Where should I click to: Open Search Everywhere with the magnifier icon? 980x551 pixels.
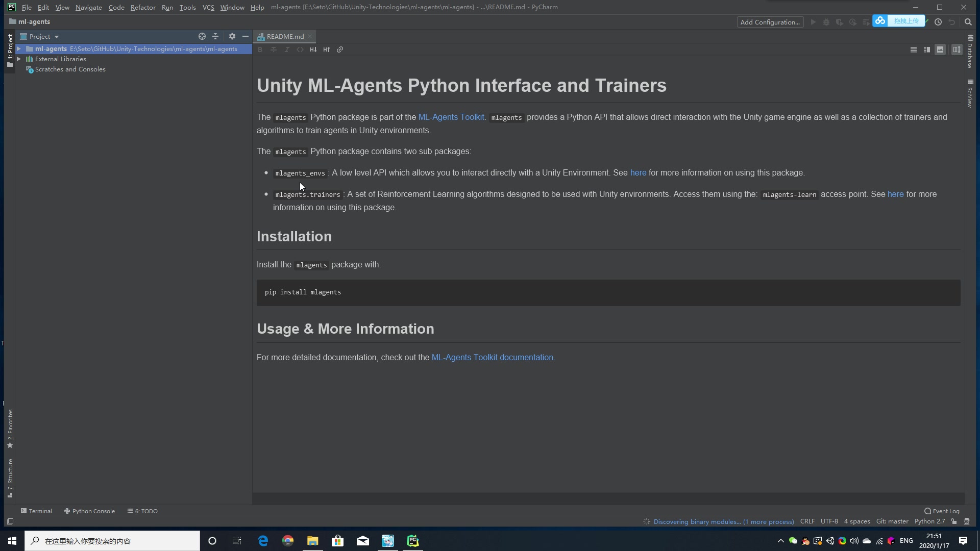click(968, 22)
